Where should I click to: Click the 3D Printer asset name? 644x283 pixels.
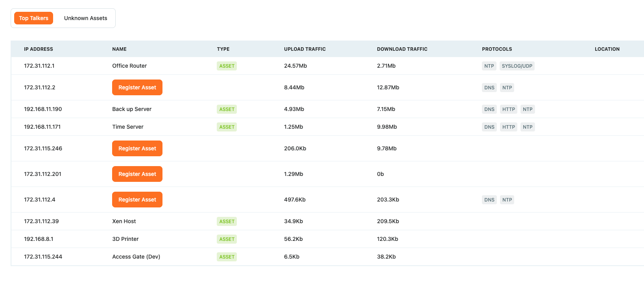tap(125, 239)
